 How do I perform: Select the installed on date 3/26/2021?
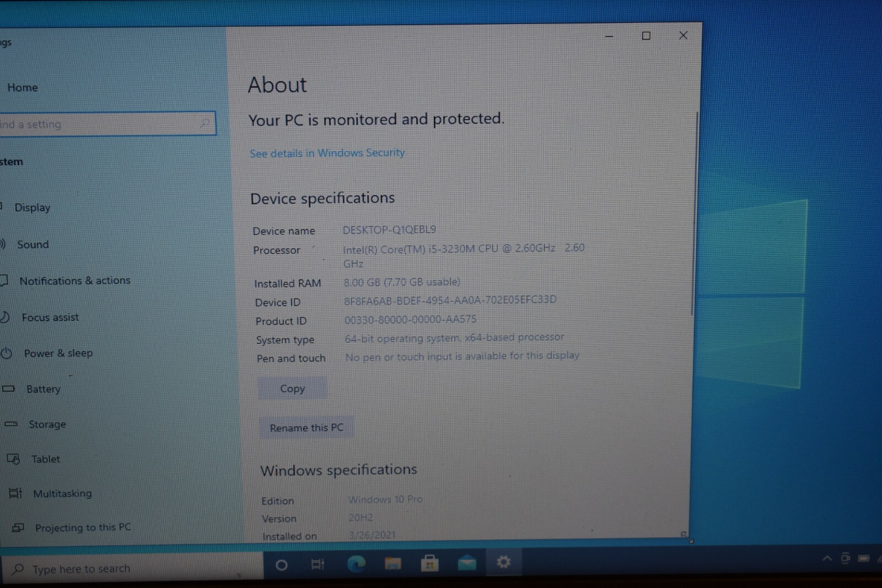372,535
